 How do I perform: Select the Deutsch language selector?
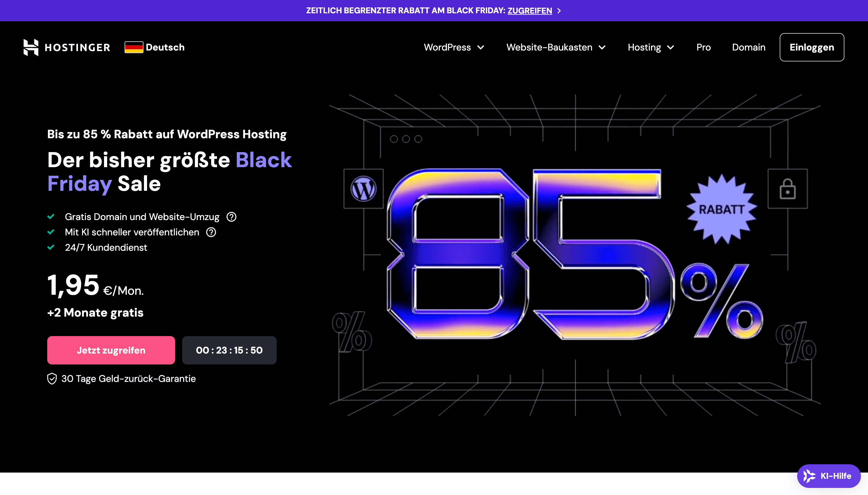coord(165,47)
